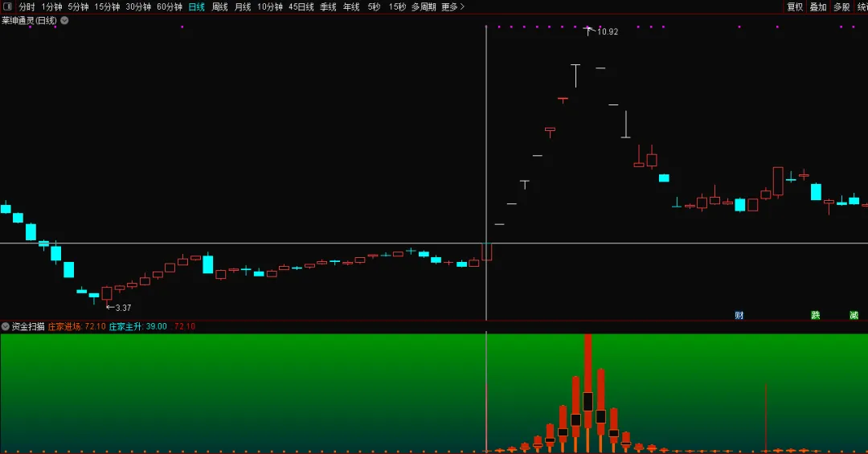Click the 财 financial marker icon

coord(739,315)
